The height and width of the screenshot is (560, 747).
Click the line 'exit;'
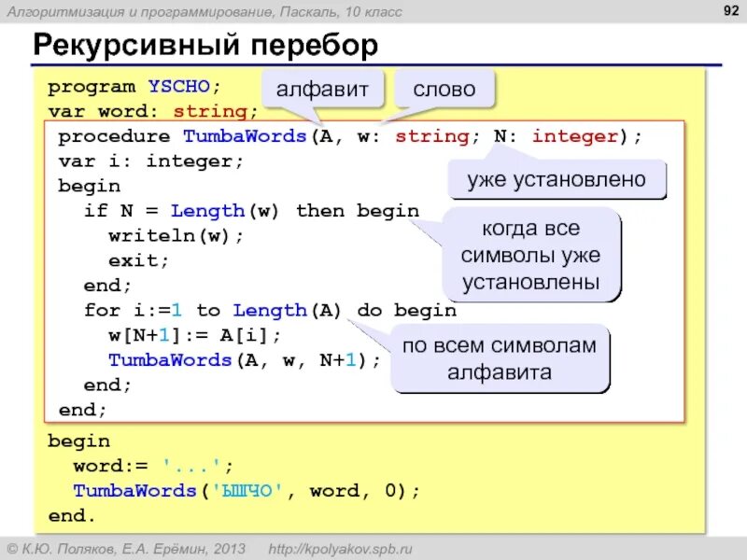click(x=138, y=260)
